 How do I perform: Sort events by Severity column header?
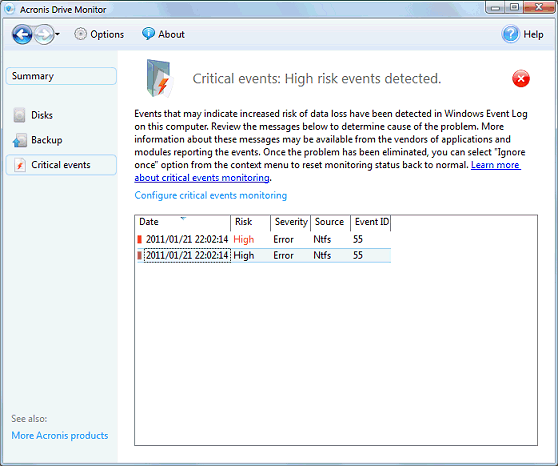291,222
